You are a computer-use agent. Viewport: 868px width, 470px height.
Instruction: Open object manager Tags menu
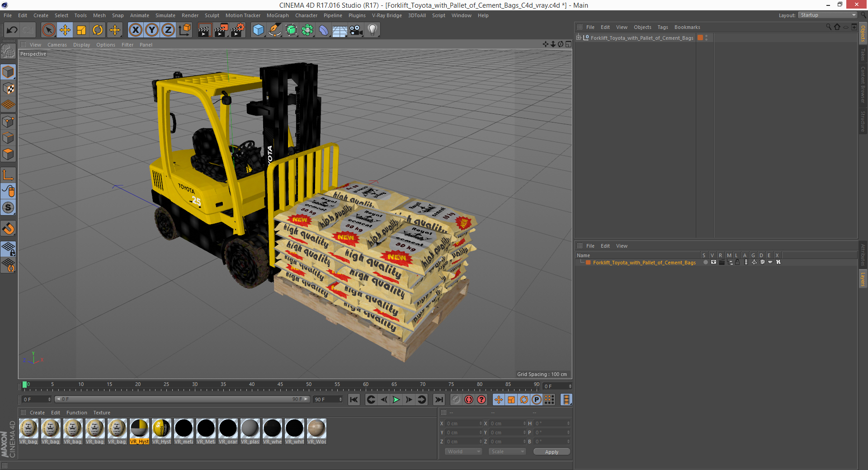pyautogui.click(x=662, y=27)
